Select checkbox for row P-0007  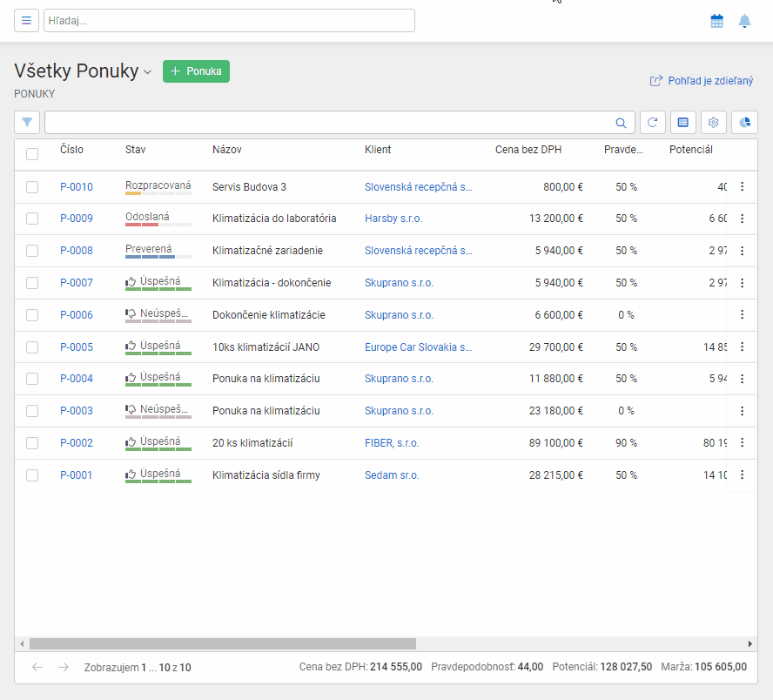pos(32,282)
